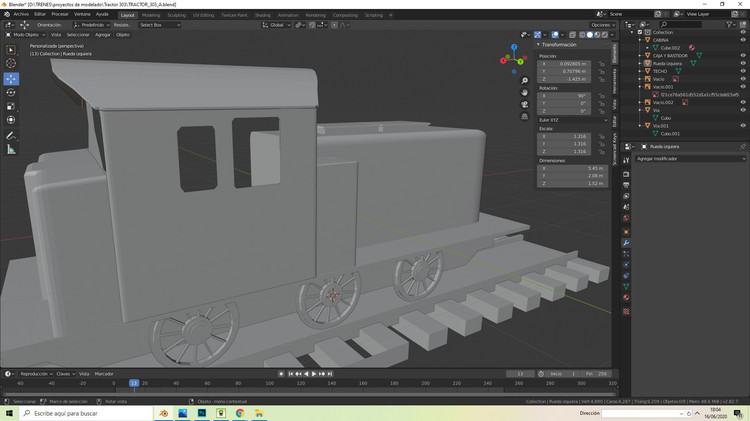Image resolution: width=750 pixels, height=421 pixels.
Task: Hide the CABINA object in outliner
Action: (x=743, y=40)
